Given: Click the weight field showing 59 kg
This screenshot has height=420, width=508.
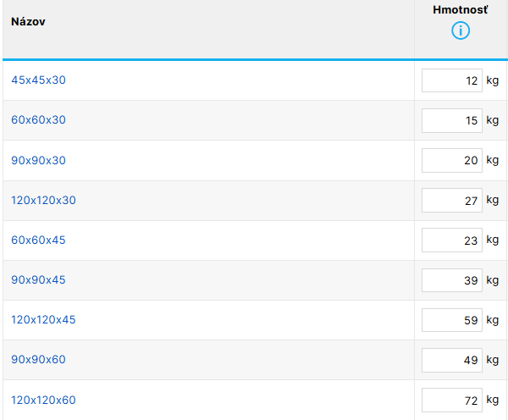Looking at the screenshot, I should point(452,320).
